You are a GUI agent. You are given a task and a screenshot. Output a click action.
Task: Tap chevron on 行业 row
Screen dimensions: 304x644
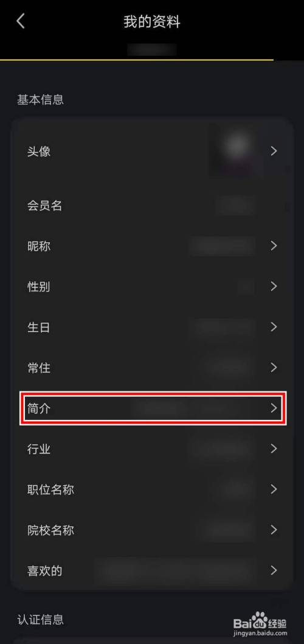coord(274,449)
